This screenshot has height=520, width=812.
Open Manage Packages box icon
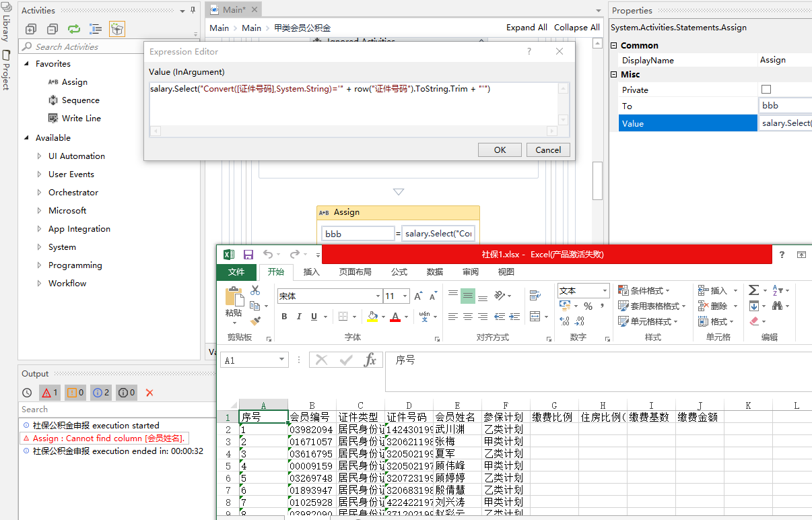117,29
